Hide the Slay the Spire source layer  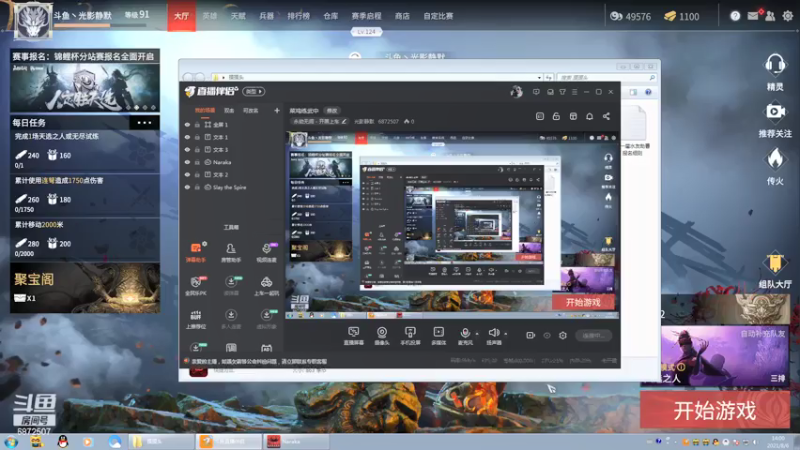tap(187, 187)
